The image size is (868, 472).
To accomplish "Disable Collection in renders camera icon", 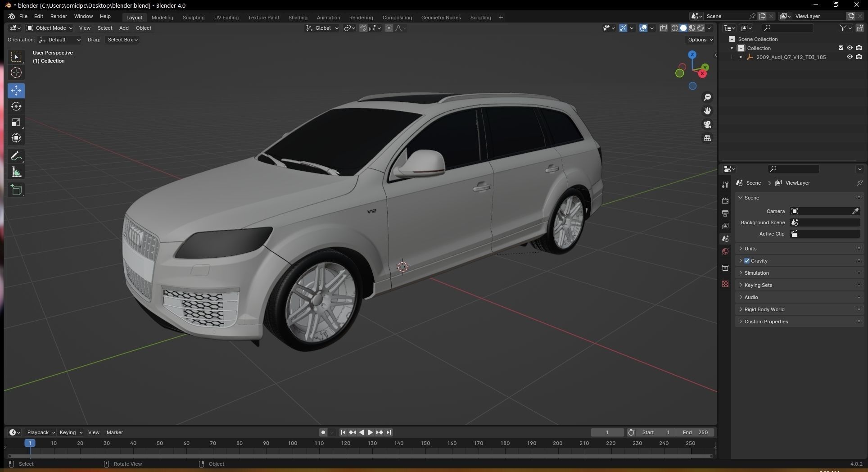I will tap(859, 48).
